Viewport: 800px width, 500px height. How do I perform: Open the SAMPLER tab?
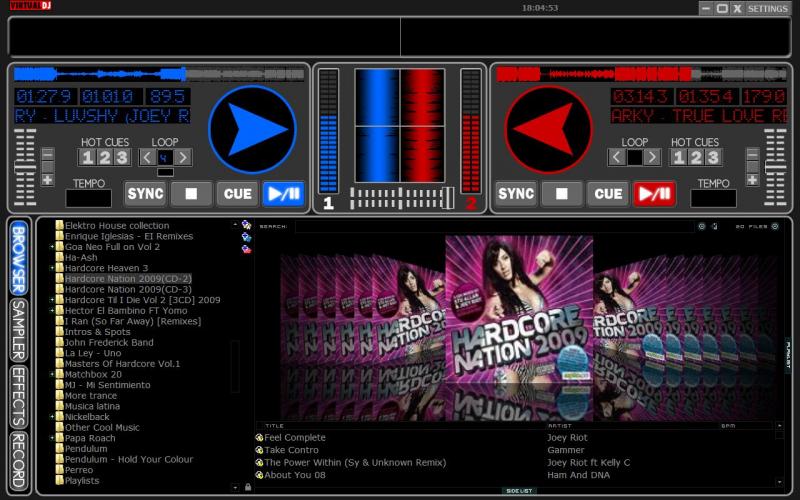click(19, 330)
